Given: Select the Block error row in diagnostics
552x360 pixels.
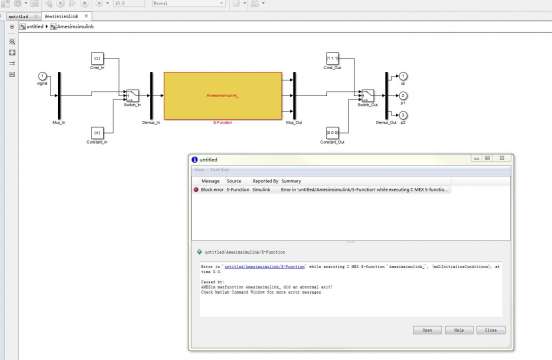Looking at the screenshot, I should pyautogui.click(x=321, y=190).
